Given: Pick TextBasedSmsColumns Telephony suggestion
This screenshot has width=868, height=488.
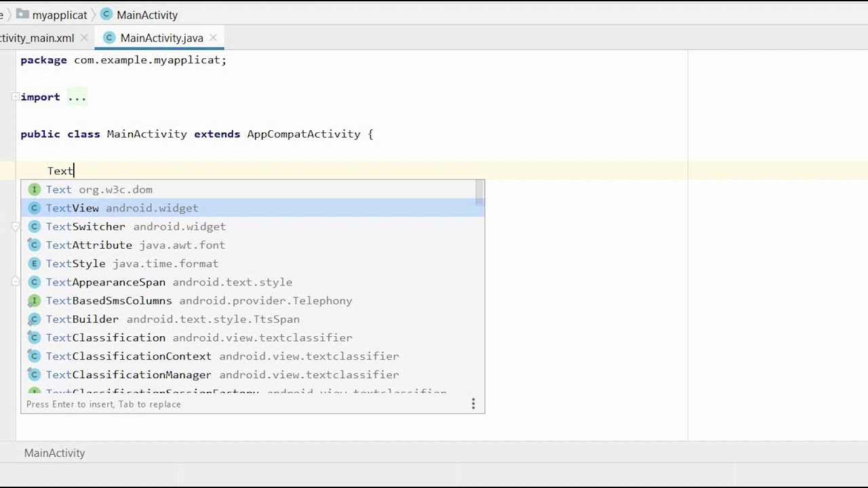Looking at the screenshot, I should coord(252,300).
